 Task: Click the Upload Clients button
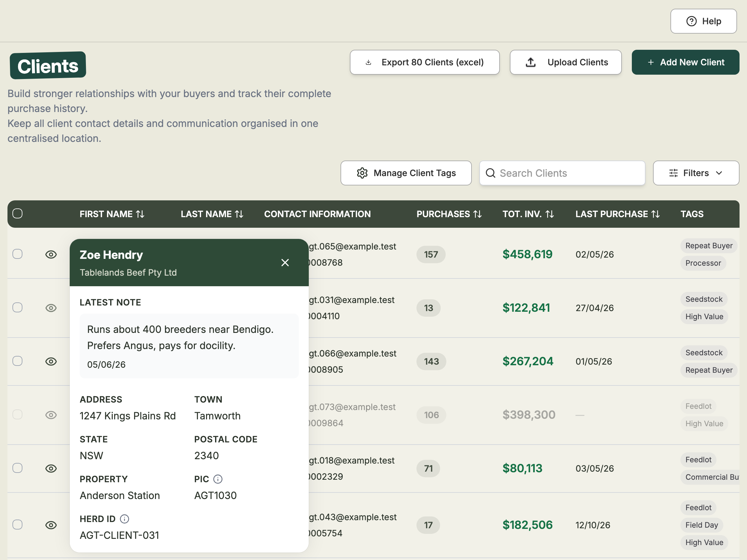tap(566, 62)
